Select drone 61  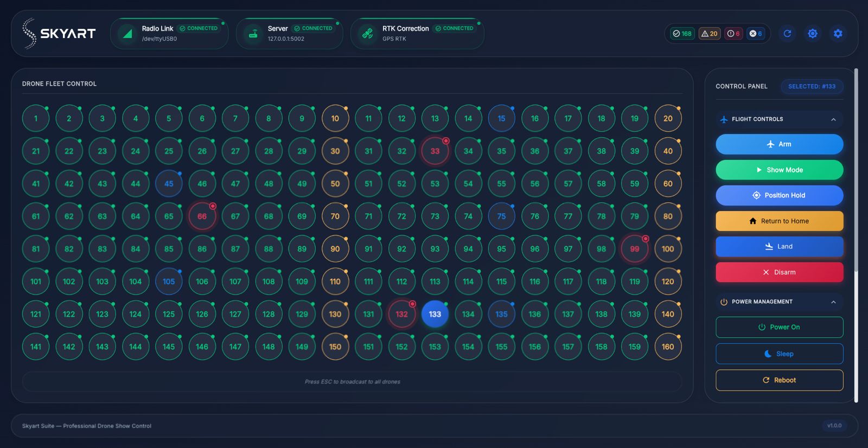coord(36,216)
